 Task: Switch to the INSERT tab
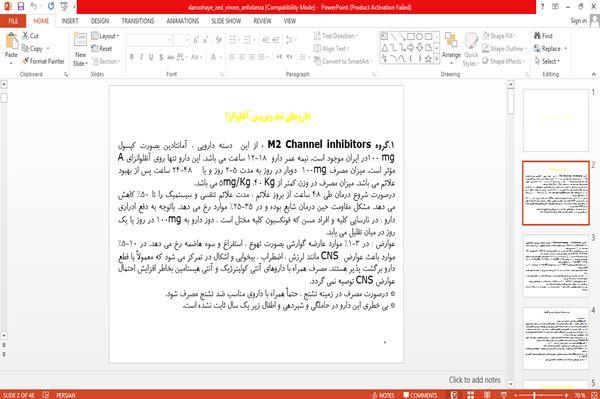coord(70,21)
